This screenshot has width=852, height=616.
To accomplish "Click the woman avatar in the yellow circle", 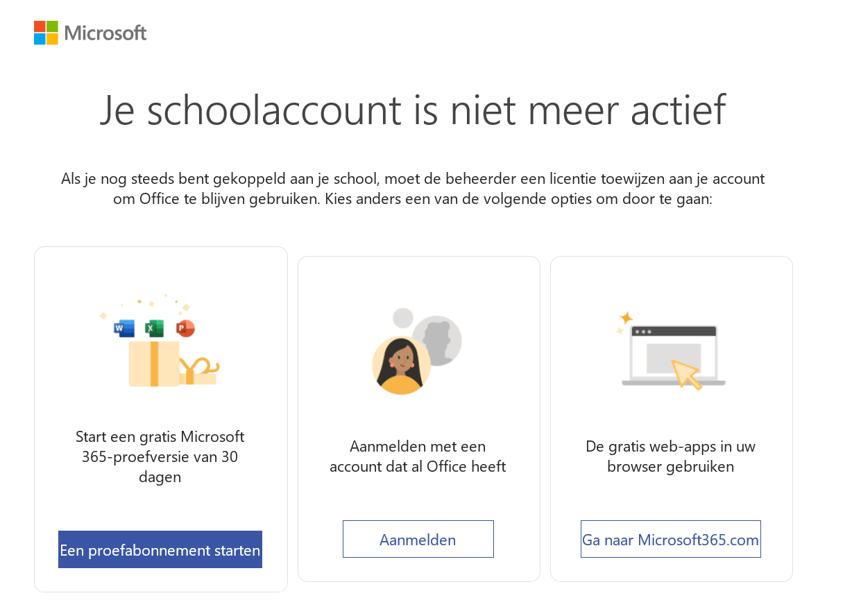I will pos(401,366).
